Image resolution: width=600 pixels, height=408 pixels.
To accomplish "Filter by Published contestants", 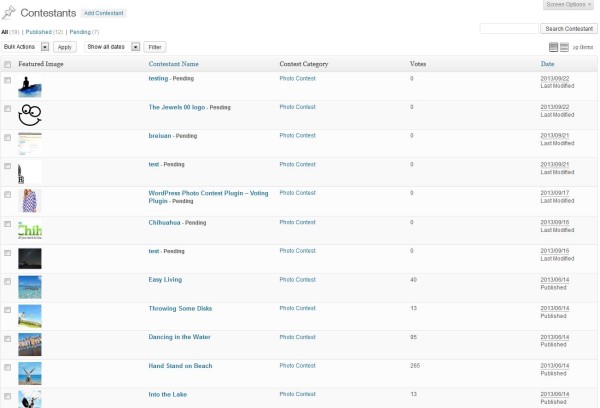I will pyautogui.click(x=38, y=32).
